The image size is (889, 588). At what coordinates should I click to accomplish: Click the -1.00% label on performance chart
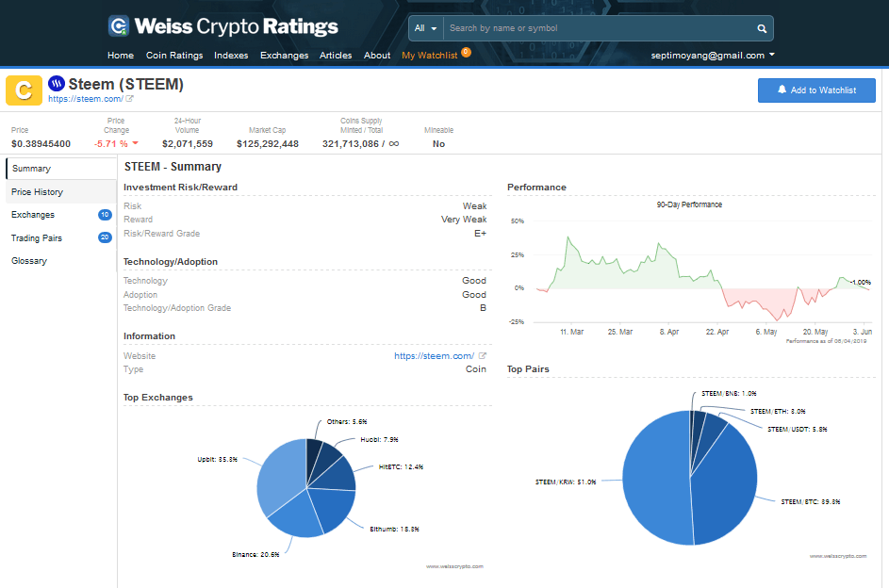tap(861, 282)
